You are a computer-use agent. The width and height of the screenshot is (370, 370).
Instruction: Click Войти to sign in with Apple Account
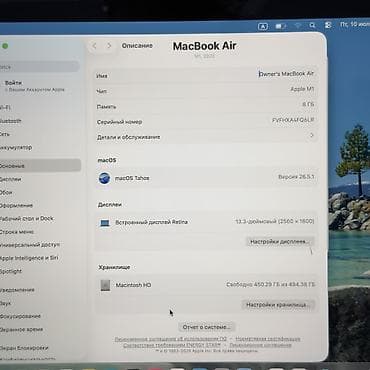13,83
